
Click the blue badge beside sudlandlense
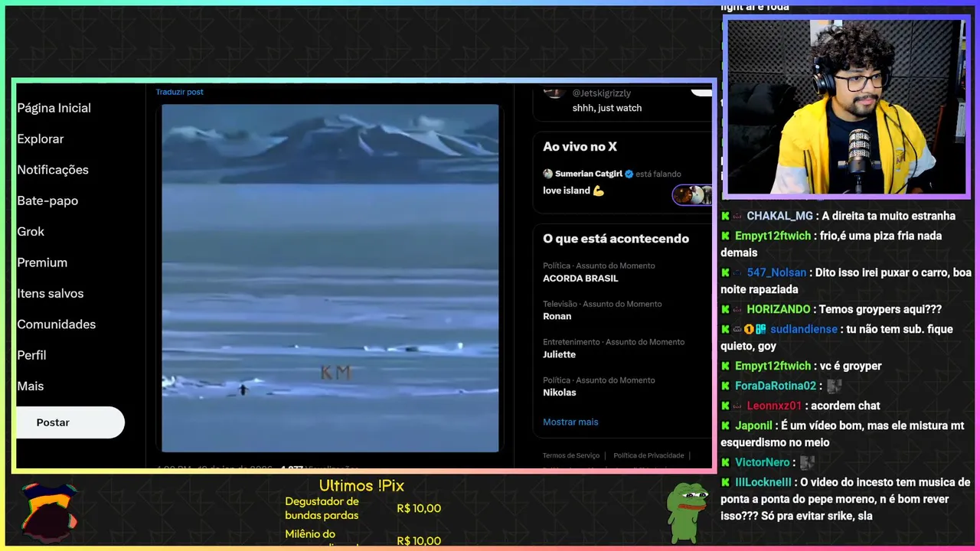click(761, 329)
